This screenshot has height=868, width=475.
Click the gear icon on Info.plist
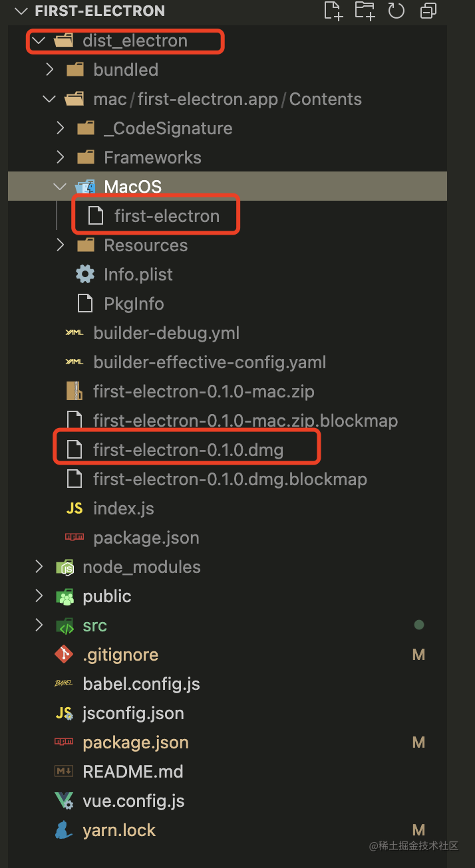[86, 274]
